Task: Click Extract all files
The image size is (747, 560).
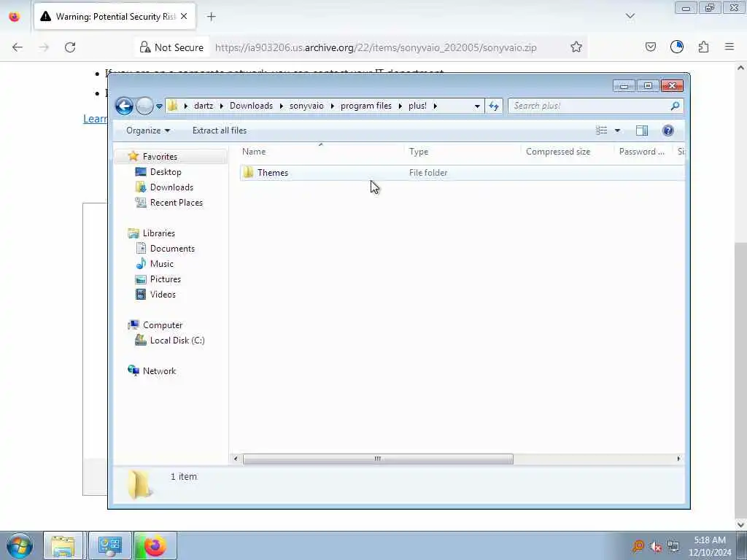Action: (x=220, y=131)
